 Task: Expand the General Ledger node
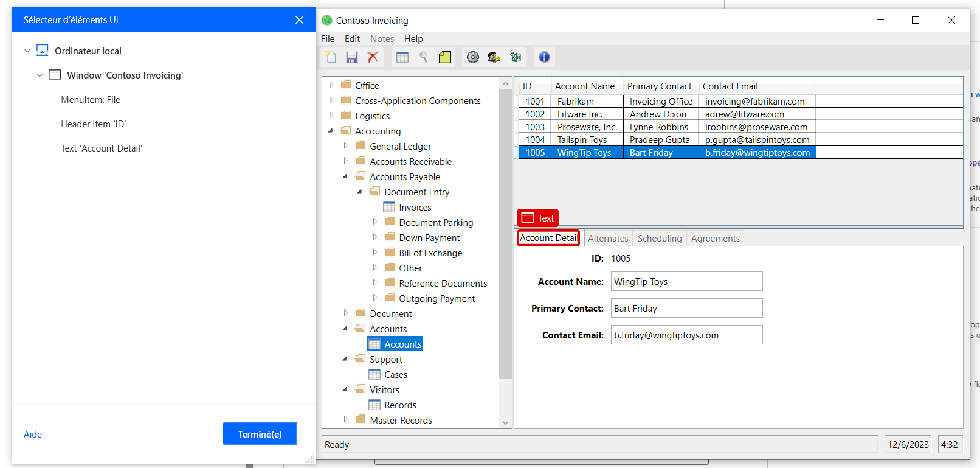[346, 145]
